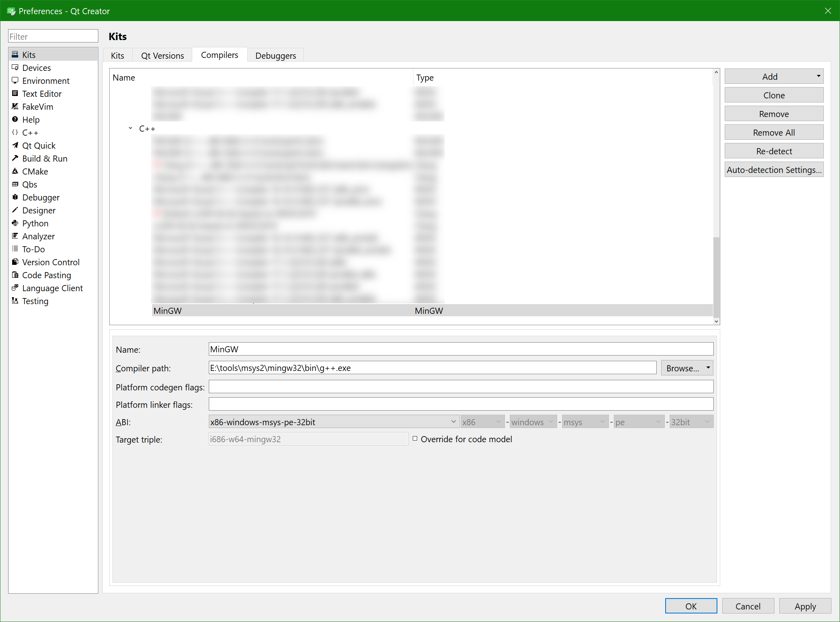Viewport: 840px width, 622px height.
Task: Open the Version Control settings icon
Action: pos(15,262)
